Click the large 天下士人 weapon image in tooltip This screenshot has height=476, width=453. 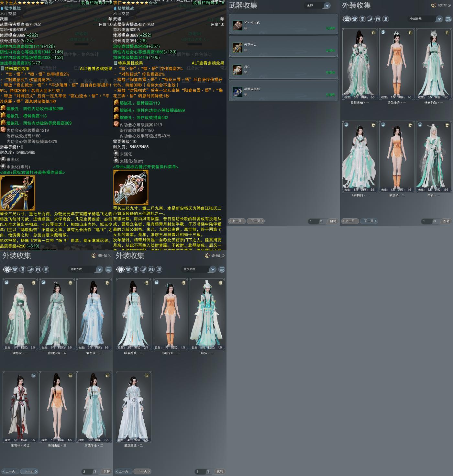tap(17, 193)
